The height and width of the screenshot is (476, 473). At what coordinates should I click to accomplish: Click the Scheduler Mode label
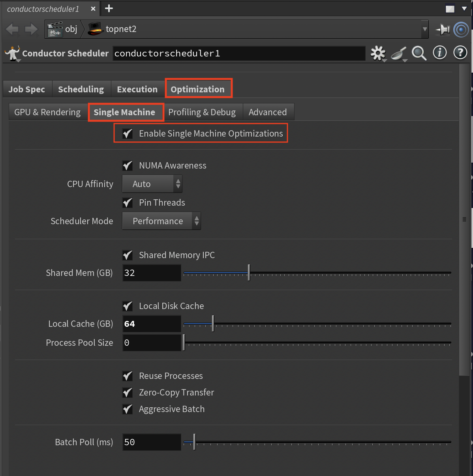tap(82, 221)
